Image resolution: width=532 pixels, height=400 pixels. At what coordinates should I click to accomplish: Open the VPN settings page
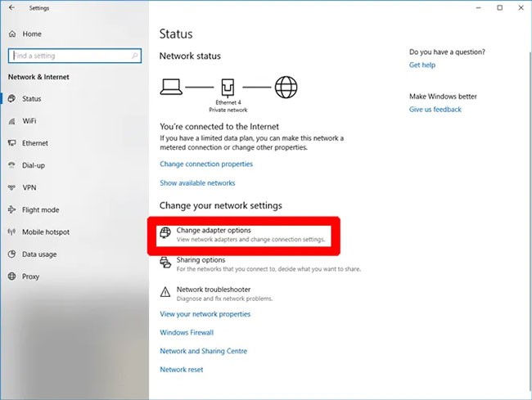29,187
